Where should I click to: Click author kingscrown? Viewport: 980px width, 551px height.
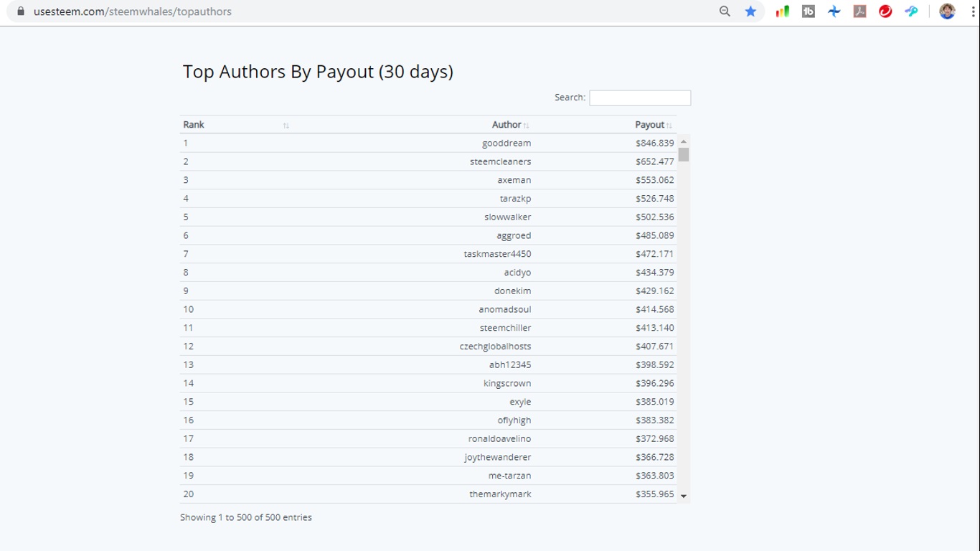[x=507, y=383]
